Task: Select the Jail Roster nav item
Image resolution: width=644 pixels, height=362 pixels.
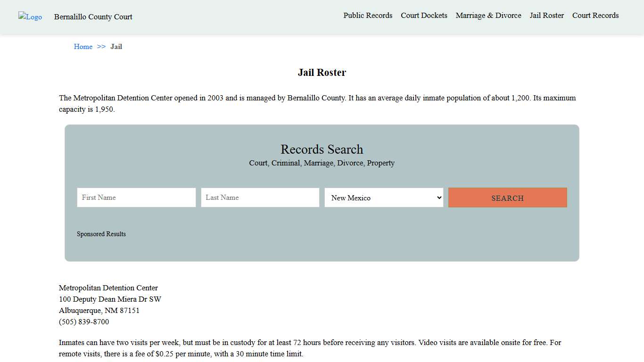Action: [x=546, y=16]
